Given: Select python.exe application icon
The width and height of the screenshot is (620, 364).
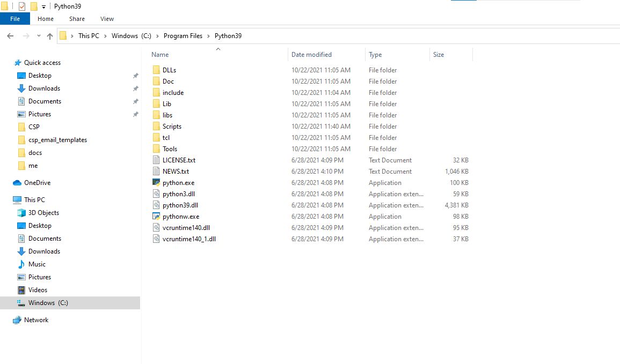Looking at the screenshot, I should click(x=156, y=183).
